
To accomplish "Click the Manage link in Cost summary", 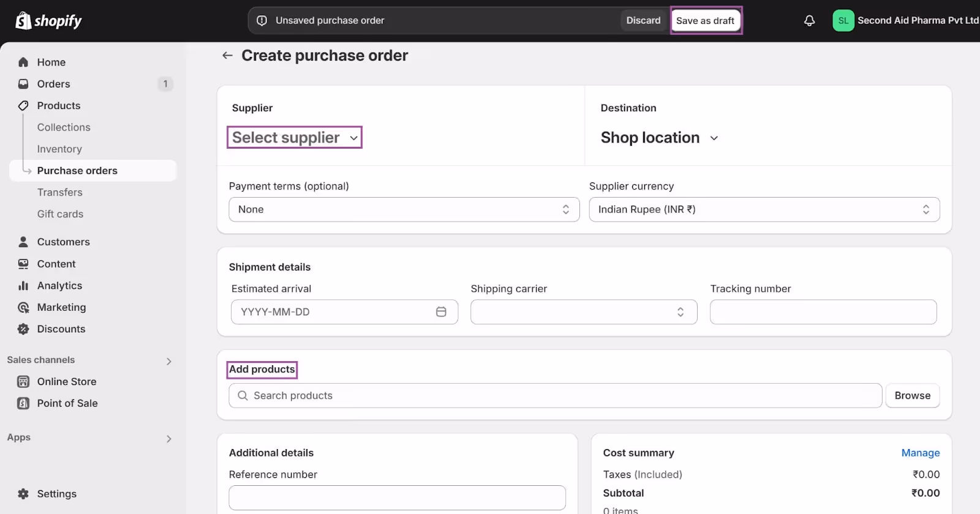I will [920, 453].
